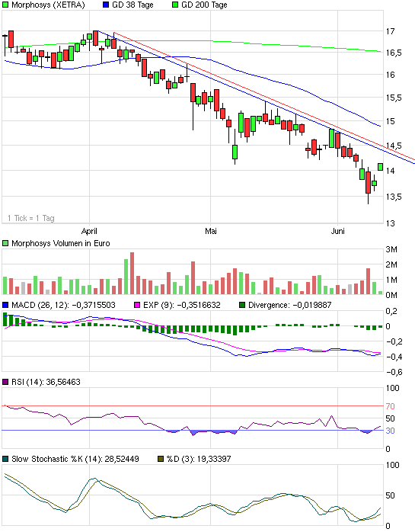Click the 17 price axis label
This screenshot has width=415, height=532.
[x=390, y=31]
